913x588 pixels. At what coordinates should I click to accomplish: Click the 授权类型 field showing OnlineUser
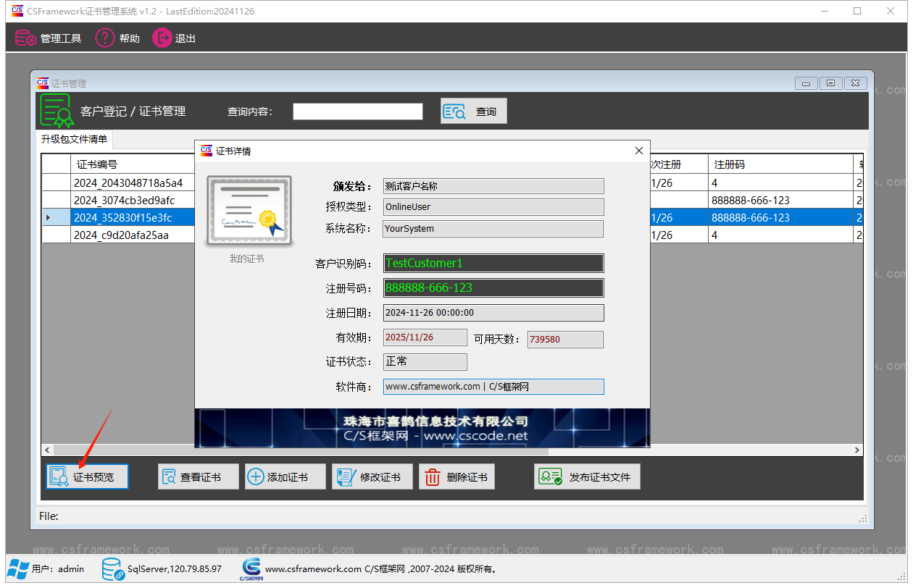(493, 207)
